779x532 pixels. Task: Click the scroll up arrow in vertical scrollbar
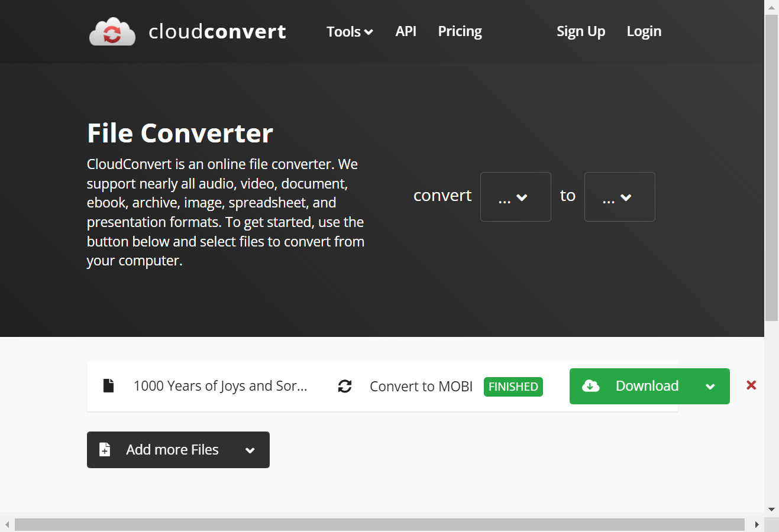771,7
